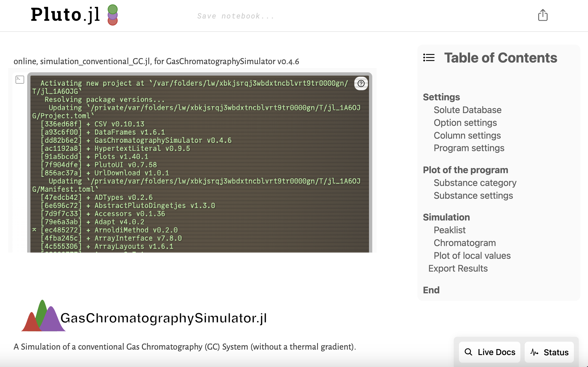Click the Pluto.jl logo

[x=74, y=15]
